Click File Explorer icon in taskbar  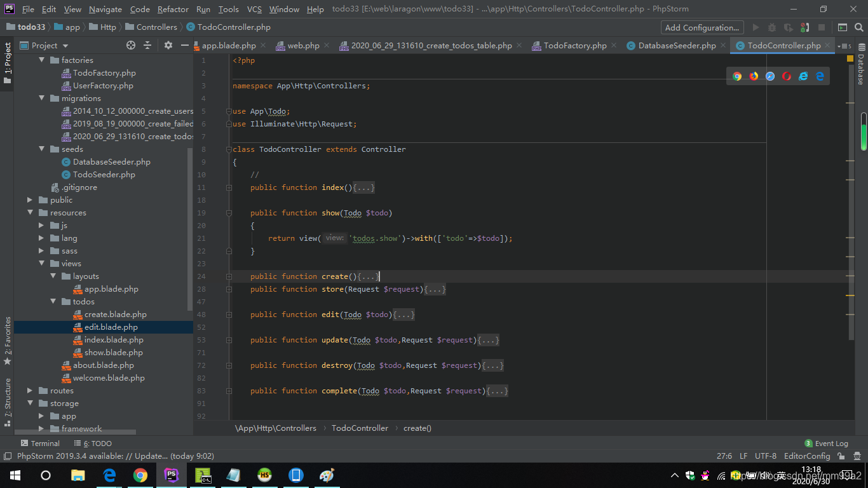pyautogui.click(x=78, y=475)
